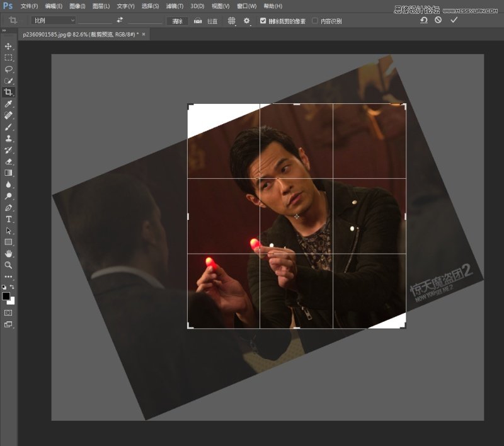Open additional crop settings gear menu
Screen dimensions: 504x446
248,21
